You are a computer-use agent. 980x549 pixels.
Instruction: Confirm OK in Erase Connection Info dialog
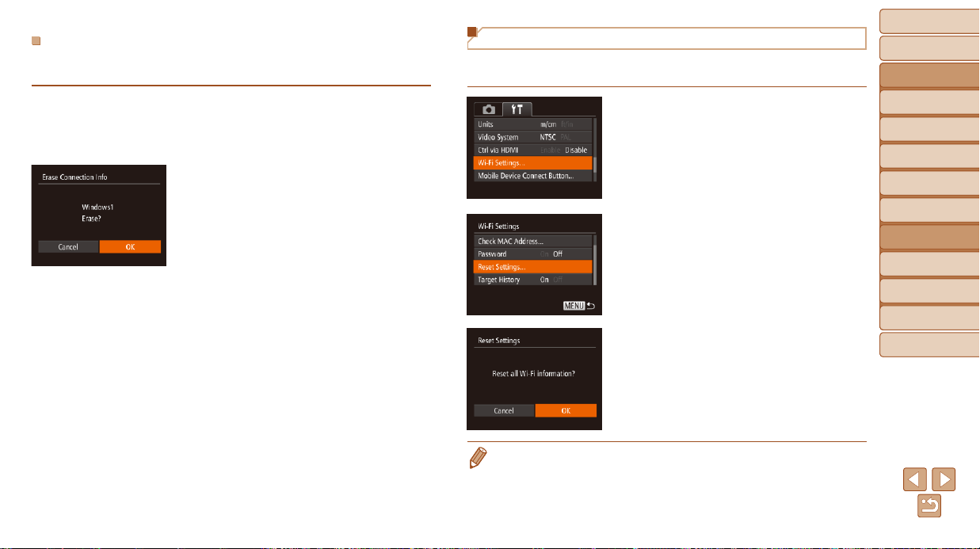point(131,246)
